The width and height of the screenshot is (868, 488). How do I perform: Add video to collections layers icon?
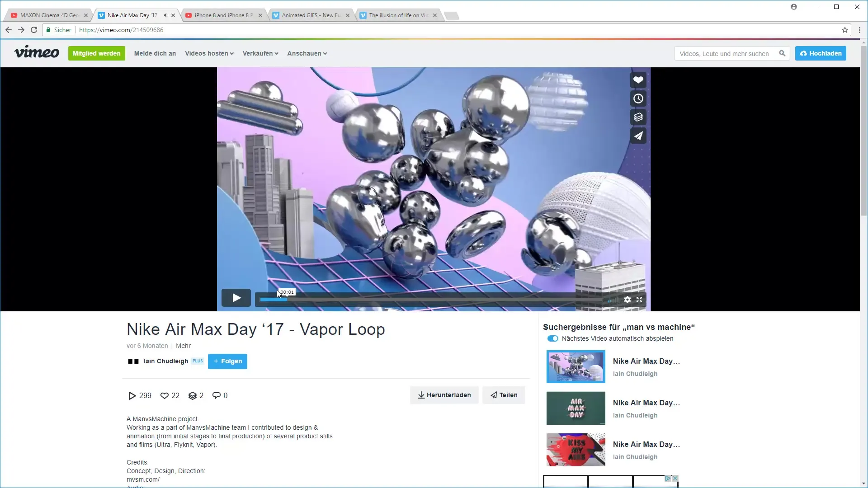(638, 117)
